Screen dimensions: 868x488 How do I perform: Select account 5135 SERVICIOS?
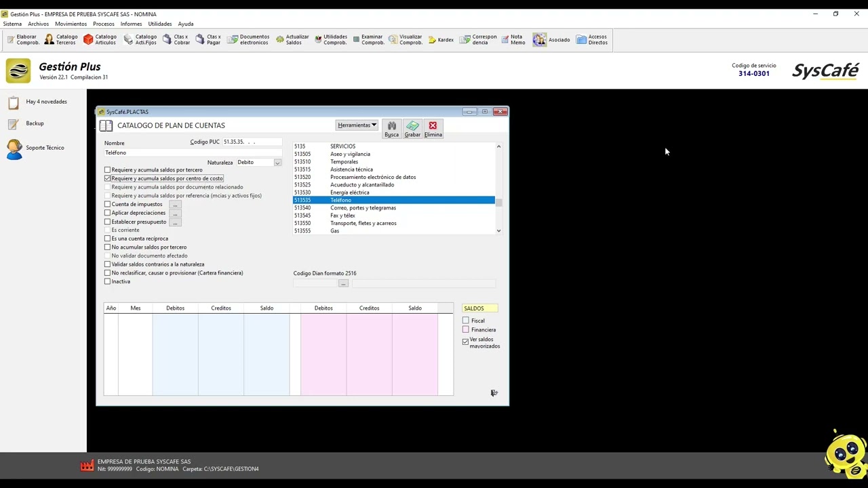[393, 146]
